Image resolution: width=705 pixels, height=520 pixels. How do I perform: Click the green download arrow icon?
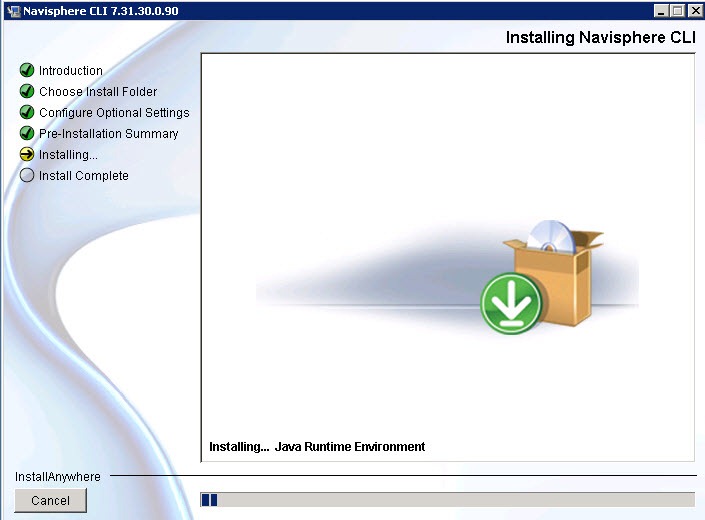510,303
